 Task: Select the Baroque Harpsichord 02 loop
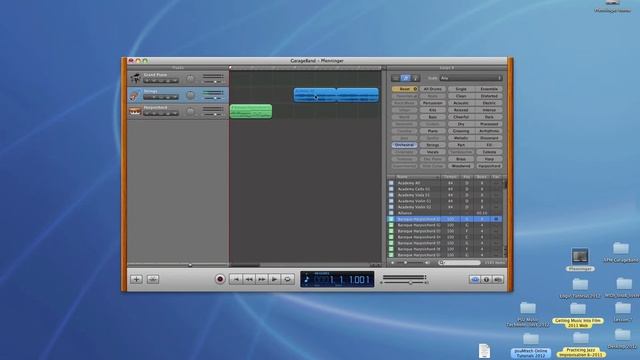tap(444, 225)
